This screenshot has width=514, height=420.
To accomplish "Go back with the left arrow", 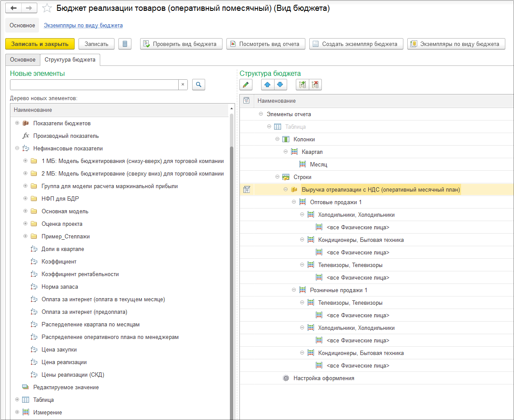I will coord(13,8).
